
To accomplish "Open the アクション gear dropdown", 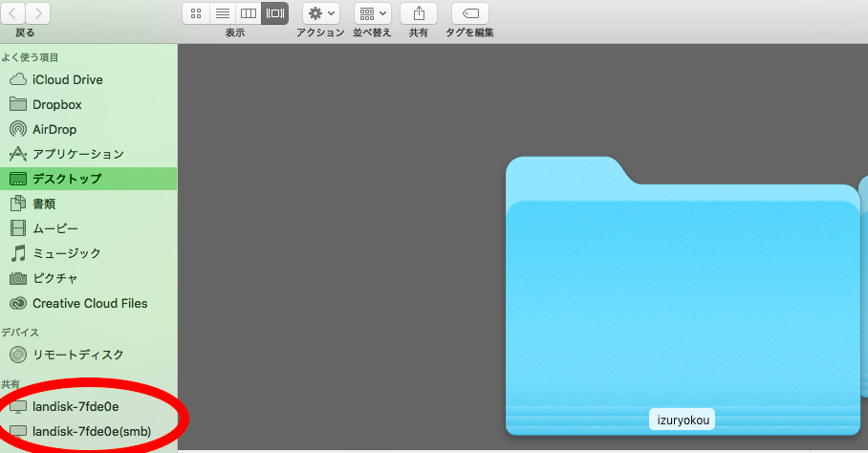I will (x=321, y=13).
